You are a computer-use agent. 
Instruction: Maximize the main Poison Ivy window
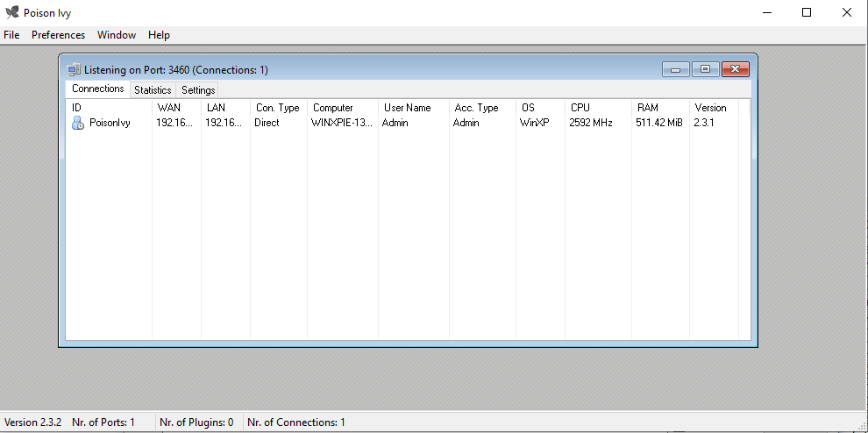tap(807, 12)
